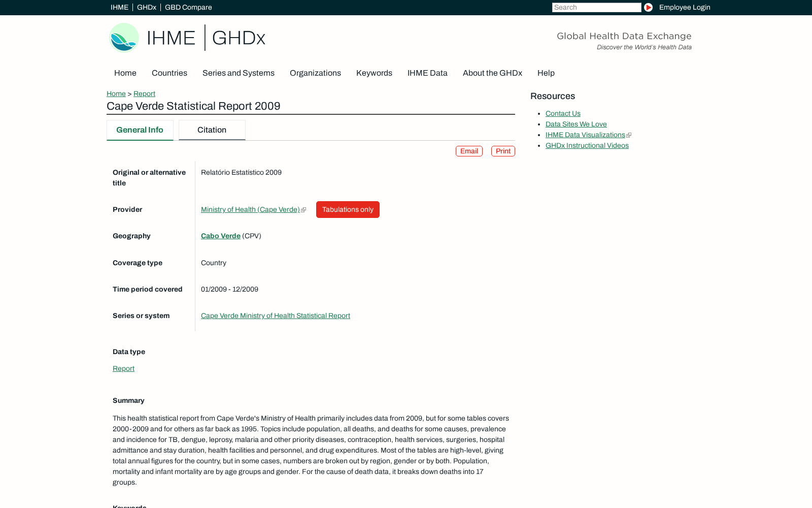
Task: Click the Tabulations only red badge
Action: pyautogui.click(x=348, y=209)
